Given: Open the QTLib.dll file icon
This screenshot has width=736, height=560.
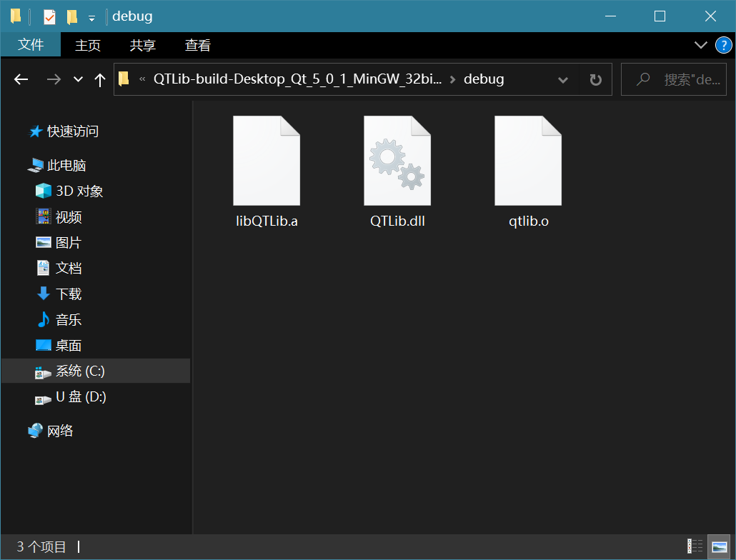Looking at the screenshot, I should click(x=397, y=161).
